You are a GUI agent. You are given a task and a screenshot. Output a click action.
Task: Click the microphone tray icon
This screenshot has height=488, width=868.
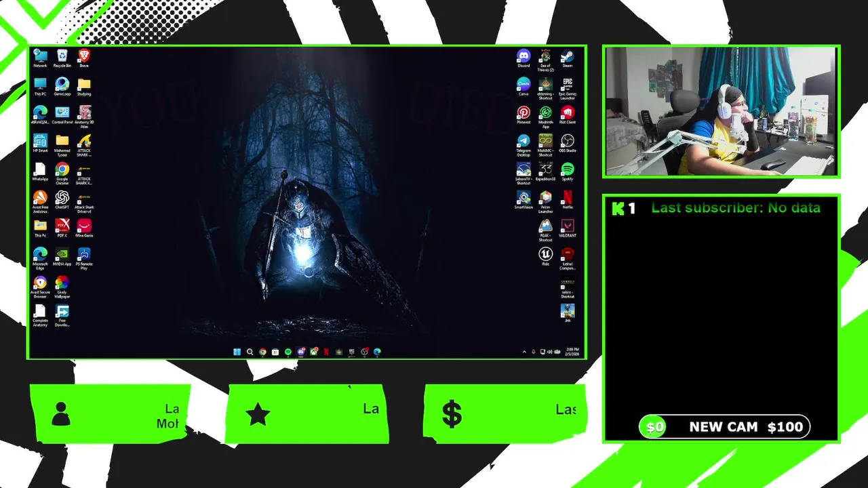tap(534, 352)
